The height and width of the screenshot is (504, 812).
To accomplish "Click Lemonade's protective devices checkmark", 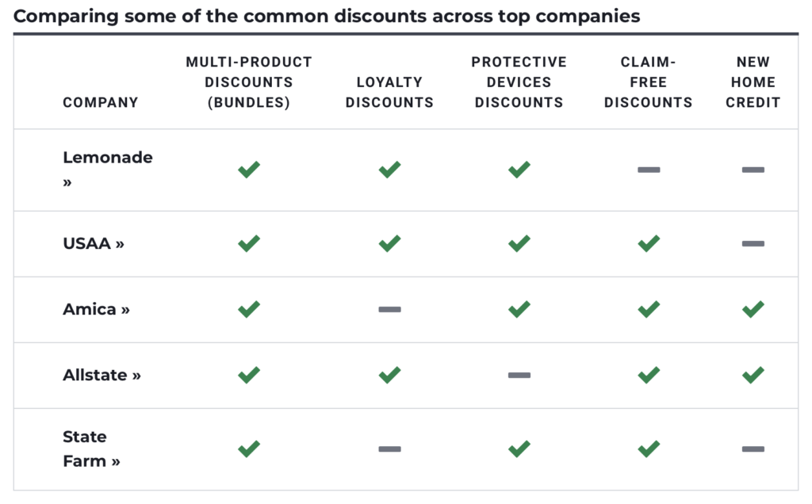I will click(519, 170).
